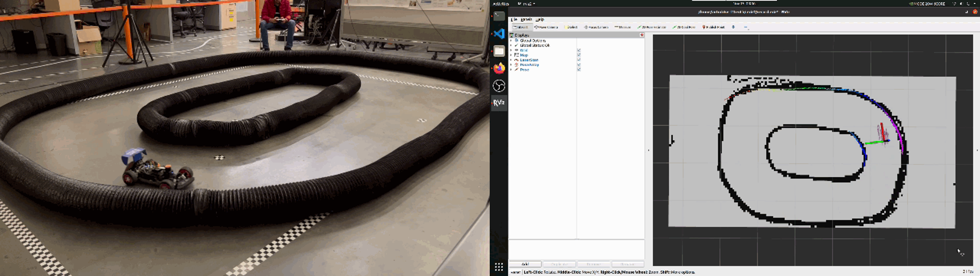Toggle the Grid display checkbox
The image size is (980, 276).
[x=579, y=51]
